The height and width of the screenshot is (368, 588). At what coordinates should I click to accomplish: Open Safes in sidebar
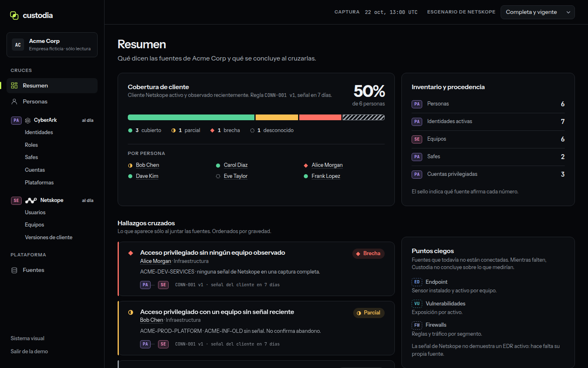coord(31,157)
